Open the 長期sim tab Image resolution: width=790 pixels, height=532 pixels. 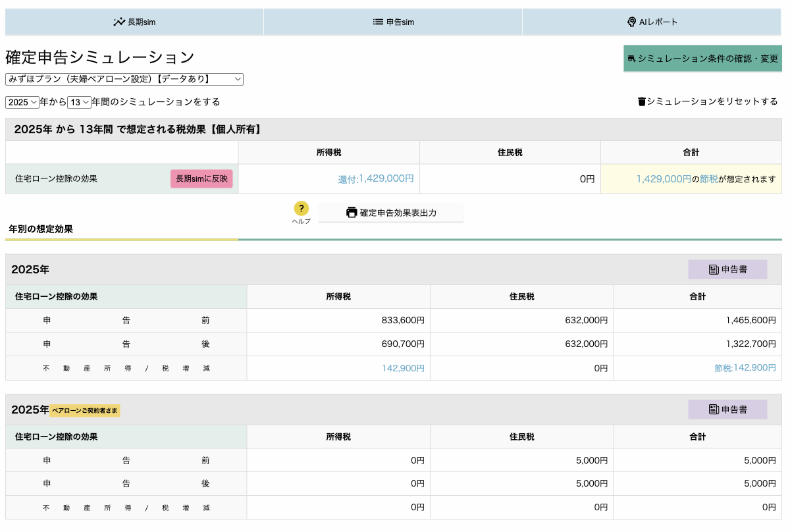134,22
